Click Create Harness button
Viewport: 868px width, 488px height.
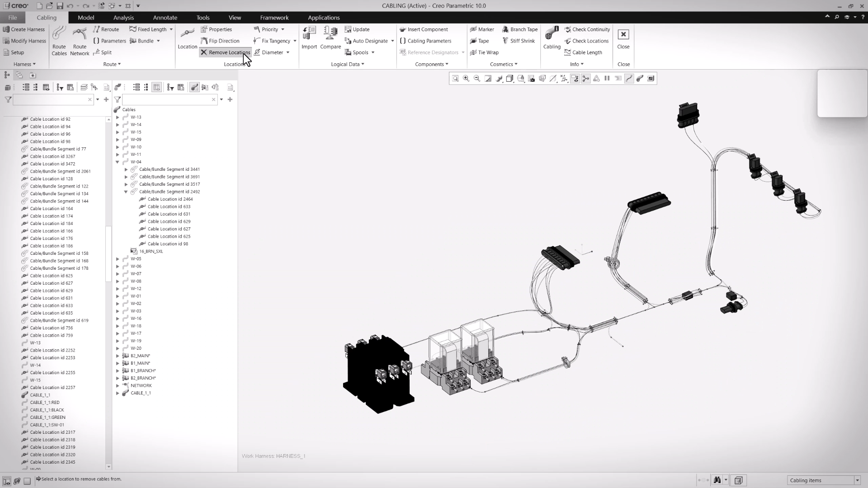tap(24, 29)
